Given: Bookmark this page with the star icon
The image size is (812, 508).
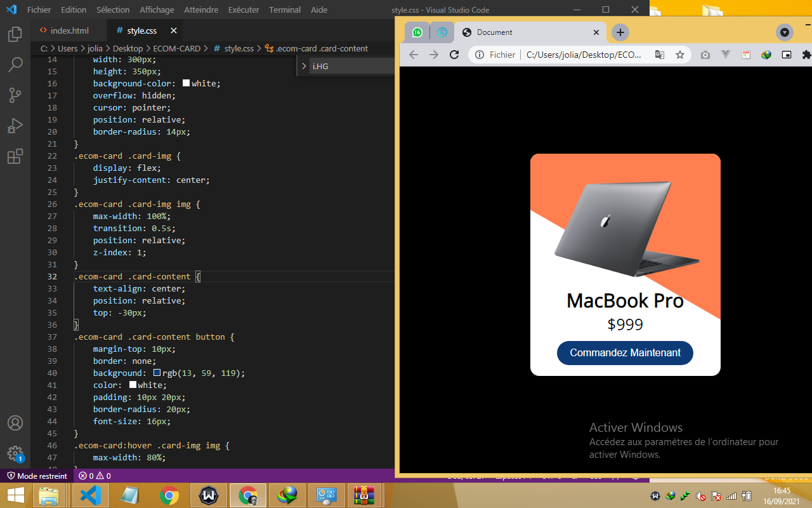Looking at the screenshot, I should click(x=680, y=55).
